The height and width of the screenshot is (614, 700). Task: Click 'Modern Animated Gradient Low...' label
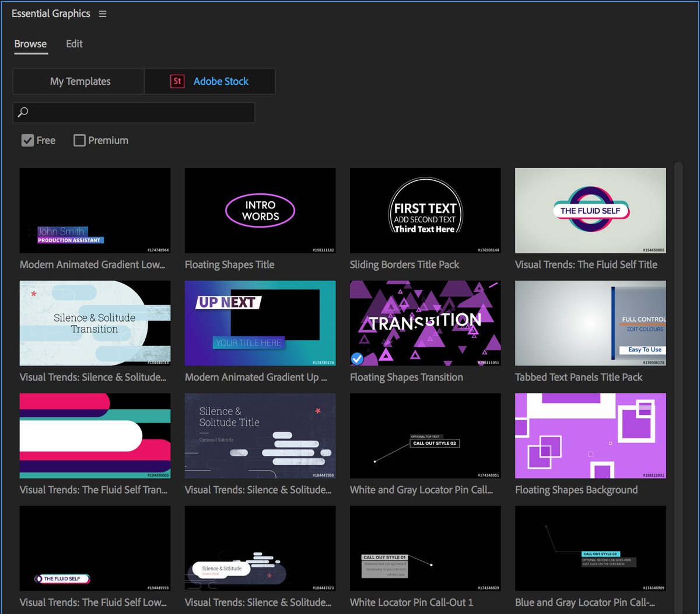click(92, 264)
